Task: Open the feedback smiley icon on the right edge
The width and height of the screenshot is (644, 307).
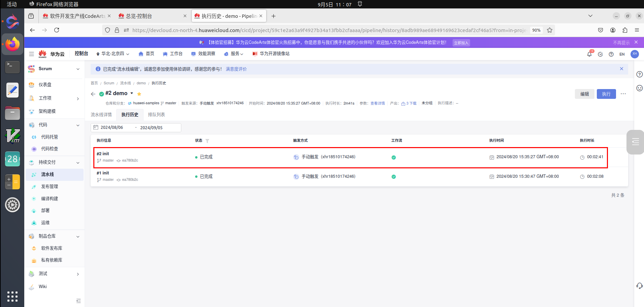Action: point(639,88)
